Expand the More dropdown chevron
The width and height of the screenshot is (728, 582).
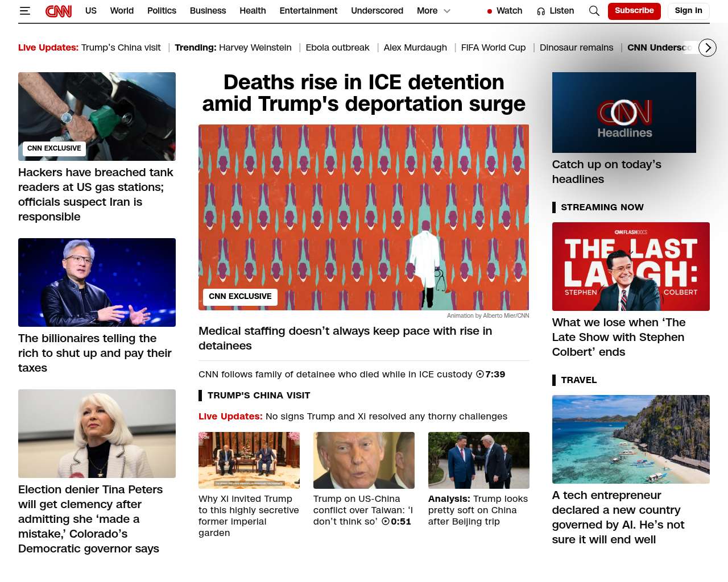[x=447, y=11]
